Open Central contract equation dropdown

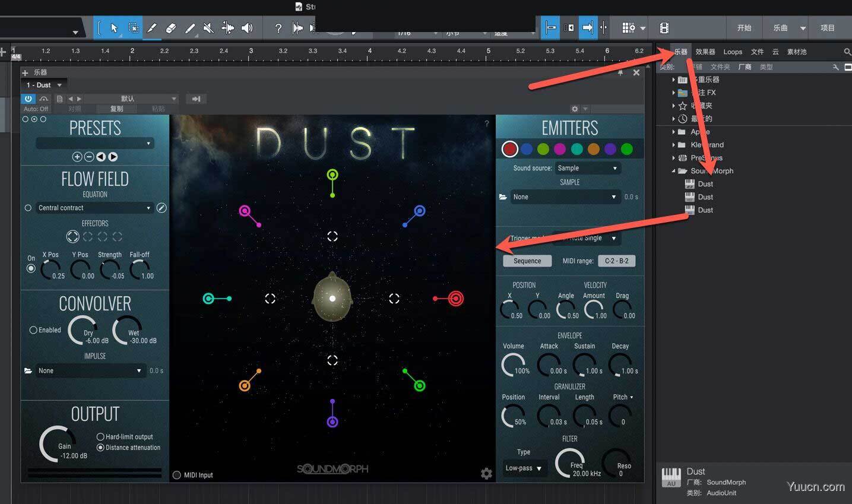94,208
